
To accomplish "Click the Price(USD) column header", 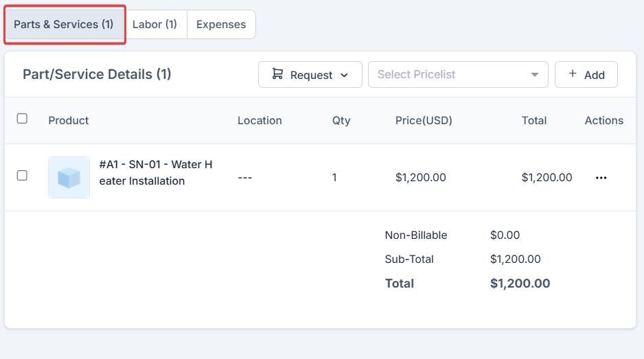I will 424,120.
